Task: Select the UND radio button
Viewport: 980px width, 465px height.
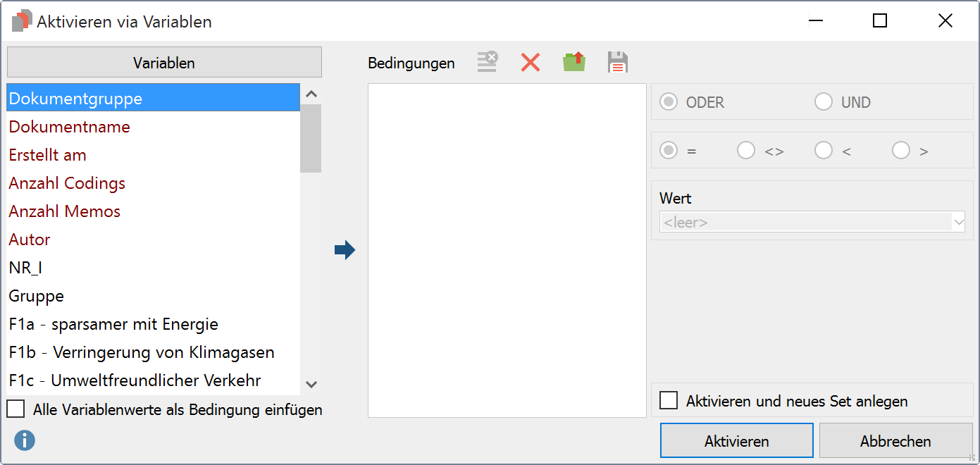Action: pos(823,102)
